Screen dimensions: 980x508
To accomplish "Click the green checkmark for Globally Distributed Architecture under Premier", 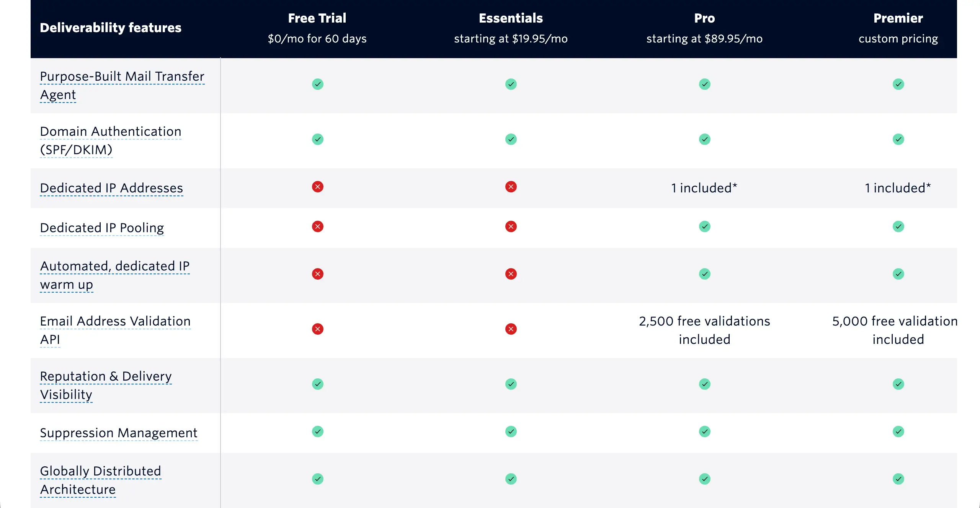I will click(x=898, y=479).
